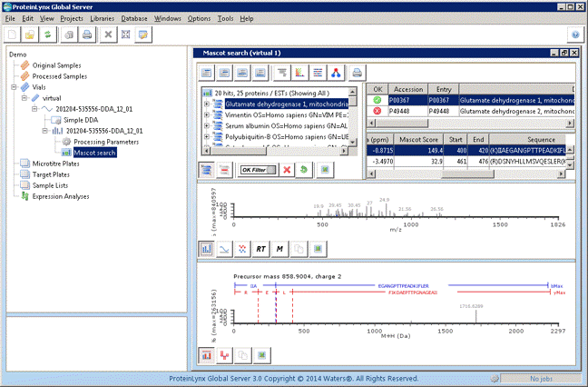Click the open folder toolbar icon

tap(30, 35)
